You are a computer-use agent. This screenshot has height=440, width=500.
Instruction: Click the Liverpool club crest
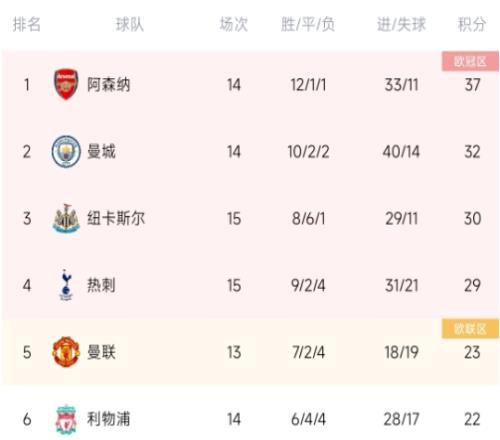66,419
